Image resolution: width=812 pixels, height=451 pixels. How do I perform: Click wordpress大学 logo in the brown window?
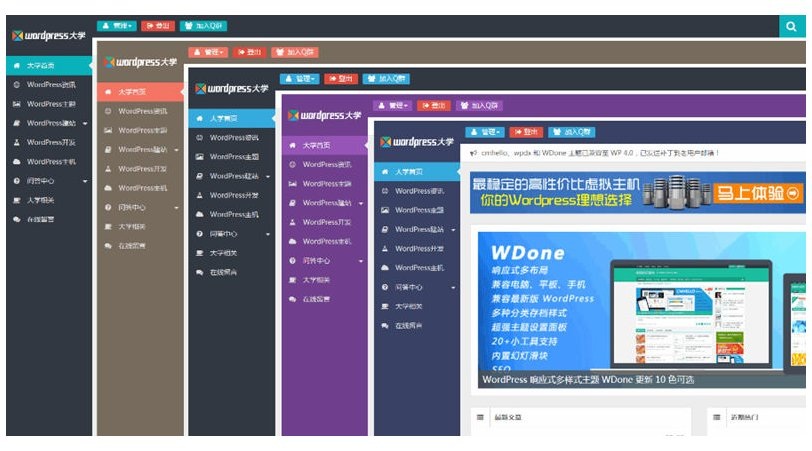[140, 62]
